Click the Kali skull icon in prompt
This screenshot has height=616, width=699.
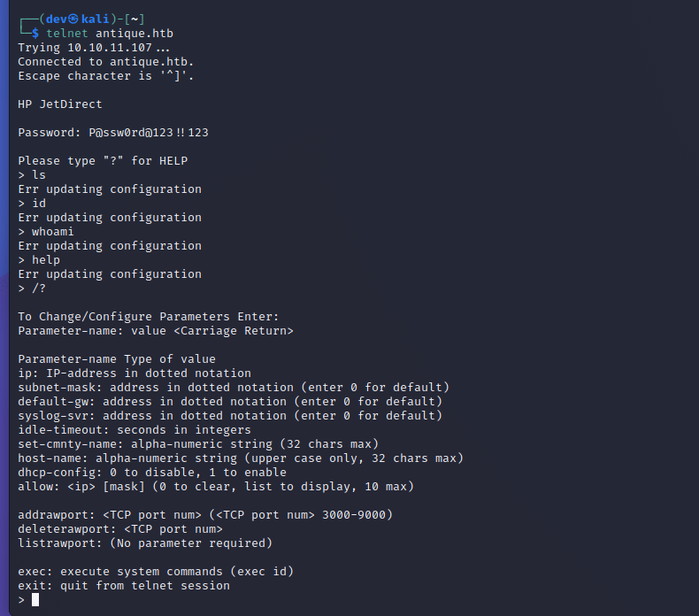pos(73,19)
